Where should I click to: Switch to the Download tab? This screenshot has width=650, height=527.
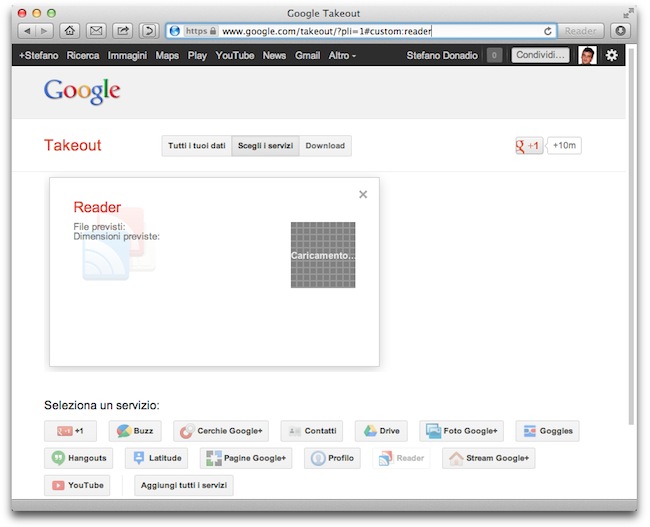click(x=325, y=146)
